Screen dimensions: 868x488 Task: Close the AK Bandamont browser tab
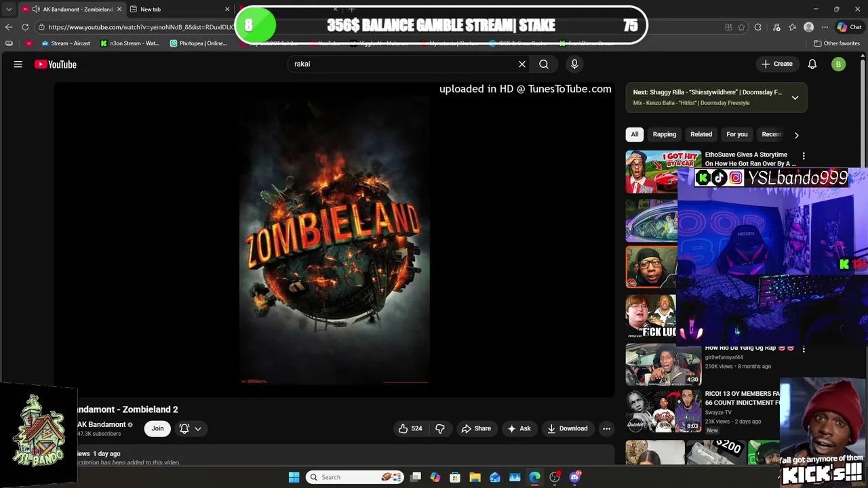[119, 9]
